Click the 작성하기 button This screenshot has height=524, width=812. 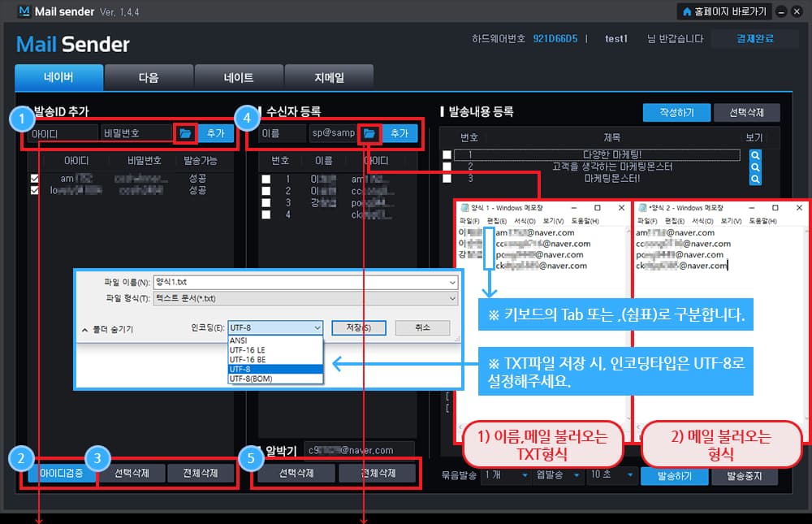pyautogui.click(x=676, y=112)
